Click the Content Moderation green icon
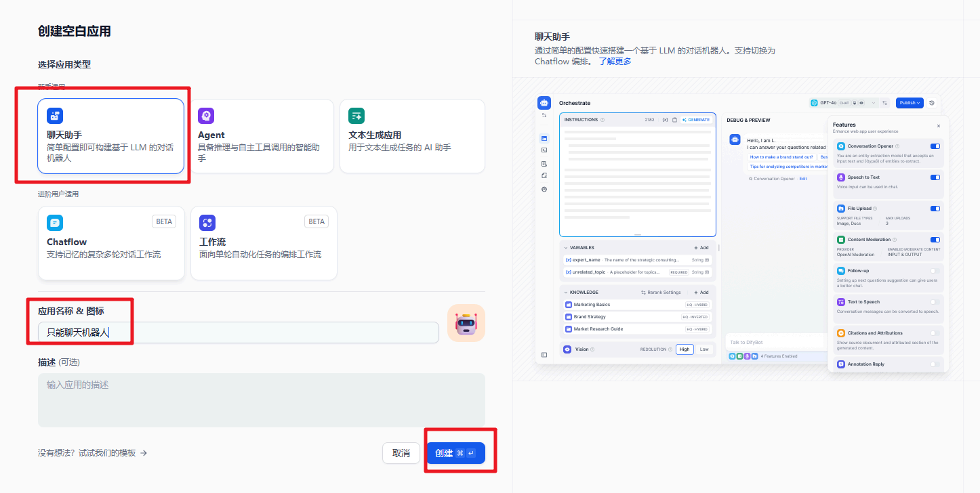Viewport: 980px width, 493px height. click(841, 240)
